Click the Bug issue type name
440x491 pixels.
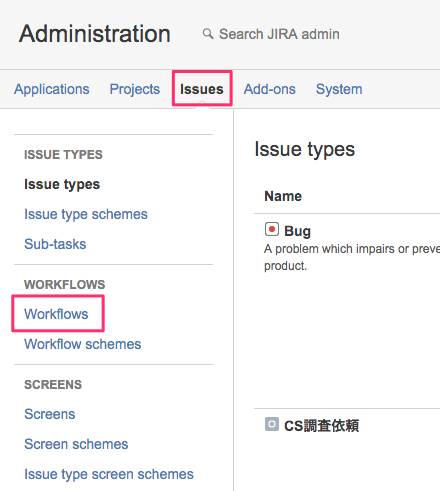297,231
